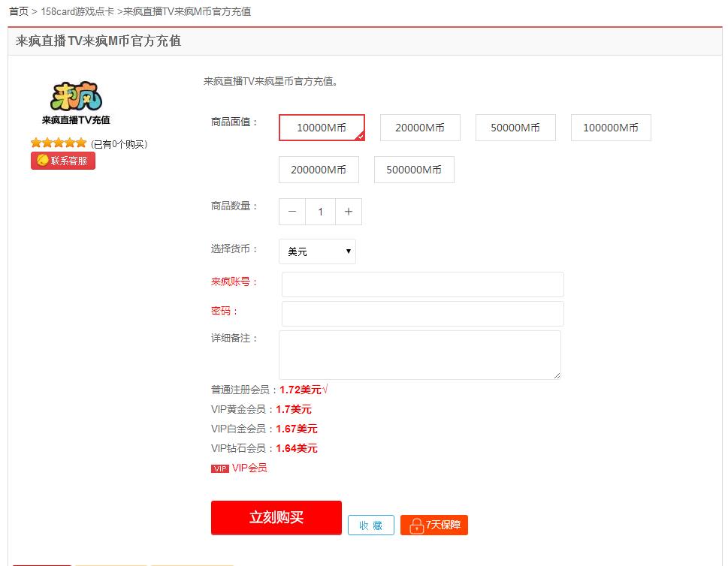728x566 pixels.
Task: Open 158card游戏点卡 breadcrumb link
Action: pyautogui.click(x=77, y=11)
